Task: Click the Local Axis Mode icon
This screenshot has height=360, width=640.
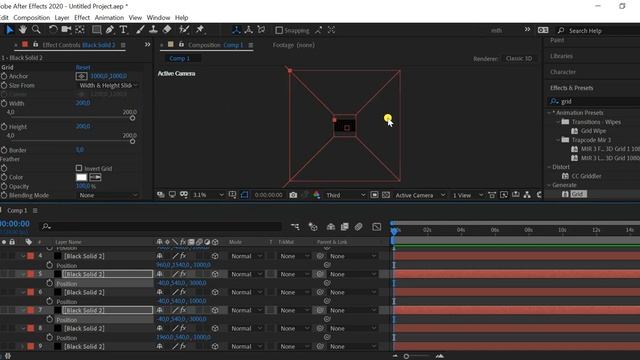Action: [236, 30]
